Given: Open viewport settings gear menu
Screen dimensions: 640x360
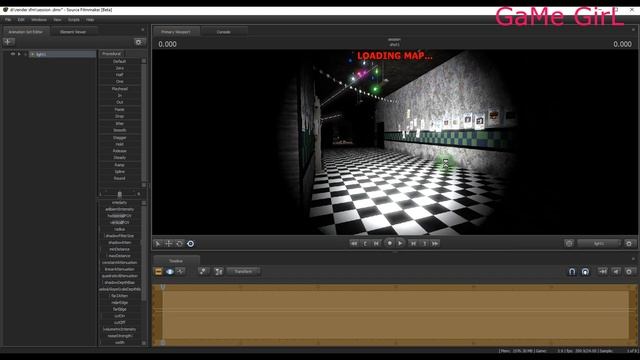Looking at the screenshot, I should coord(629,243).
